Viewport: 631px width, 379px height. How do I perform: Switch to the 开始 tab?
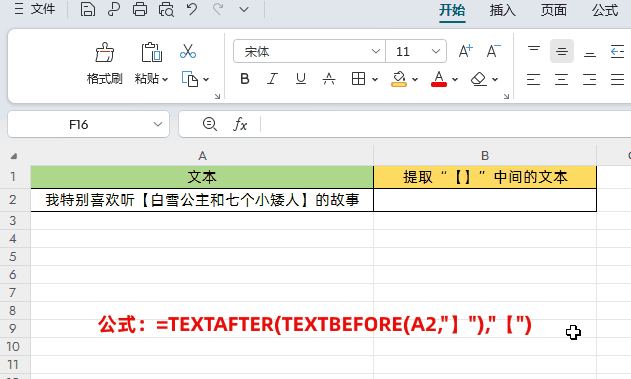pos(452,10)
